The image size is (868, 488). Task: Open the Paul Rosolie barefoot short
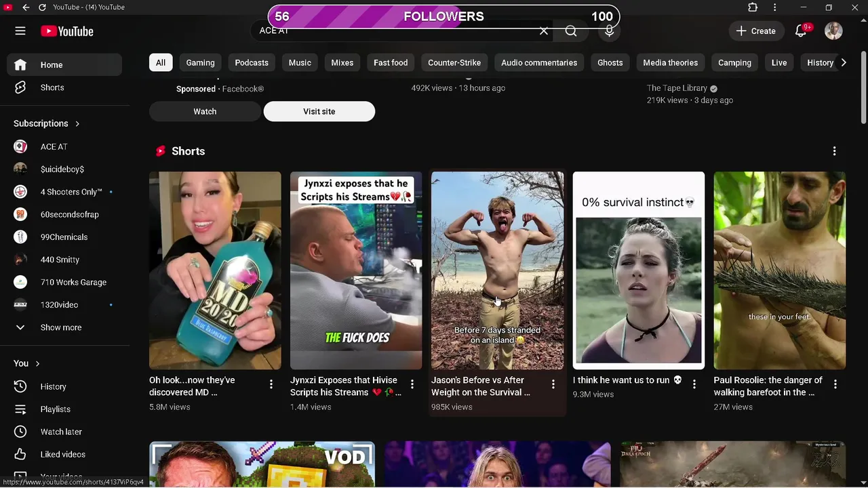click(779, 270)
